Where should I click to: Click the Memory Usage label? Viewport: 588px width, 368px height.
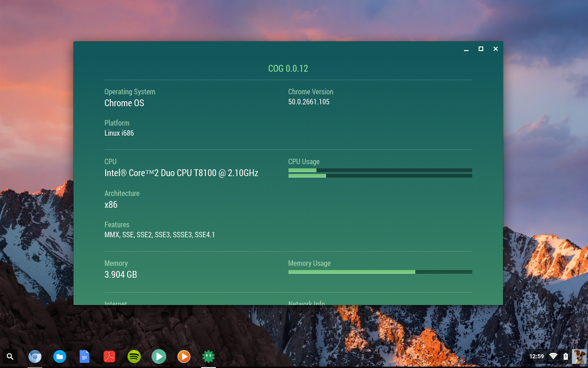pyautogui.click(x=310, y=264)
